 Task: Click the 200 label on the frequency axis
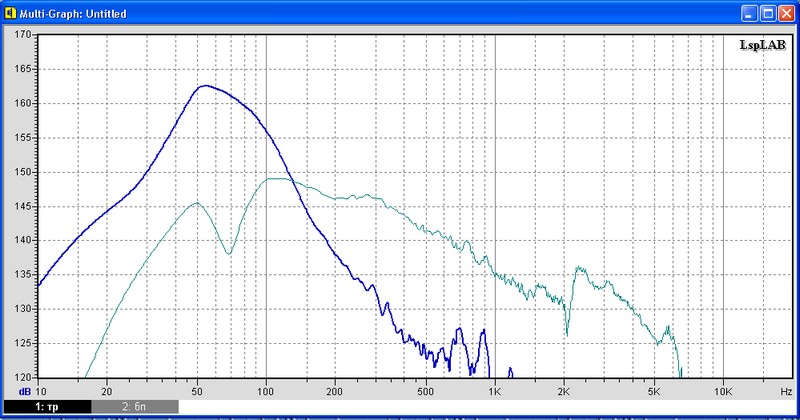334,392
